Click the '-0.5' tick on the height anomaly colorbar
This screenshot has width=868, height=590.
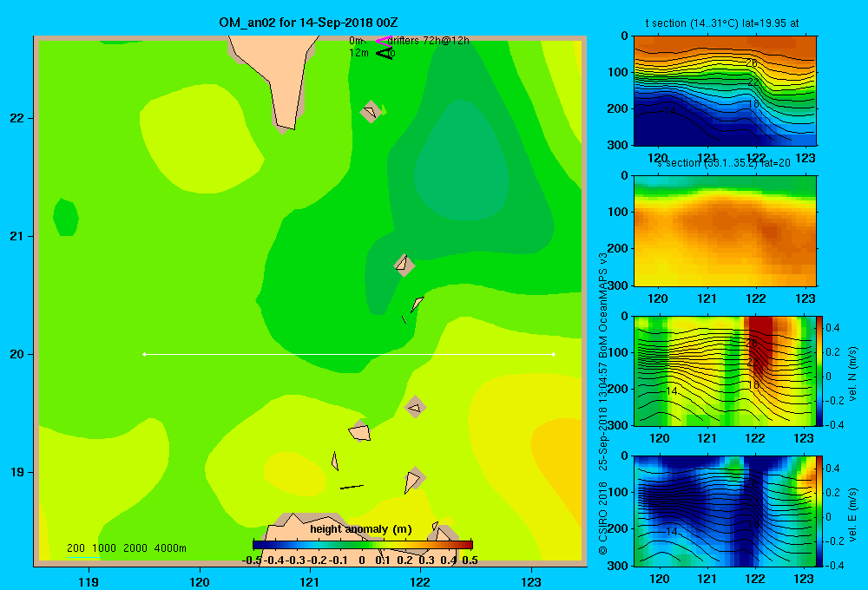[252, 560]
